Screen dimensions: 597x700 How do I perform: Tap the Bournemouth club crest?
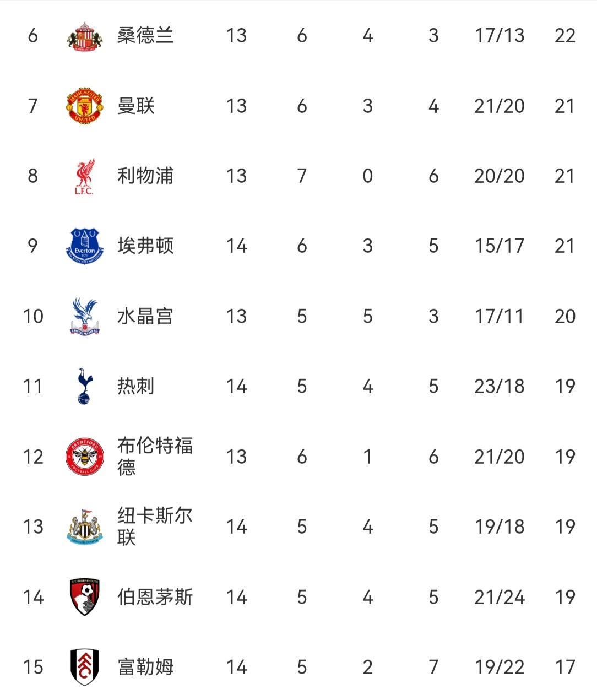85,597
